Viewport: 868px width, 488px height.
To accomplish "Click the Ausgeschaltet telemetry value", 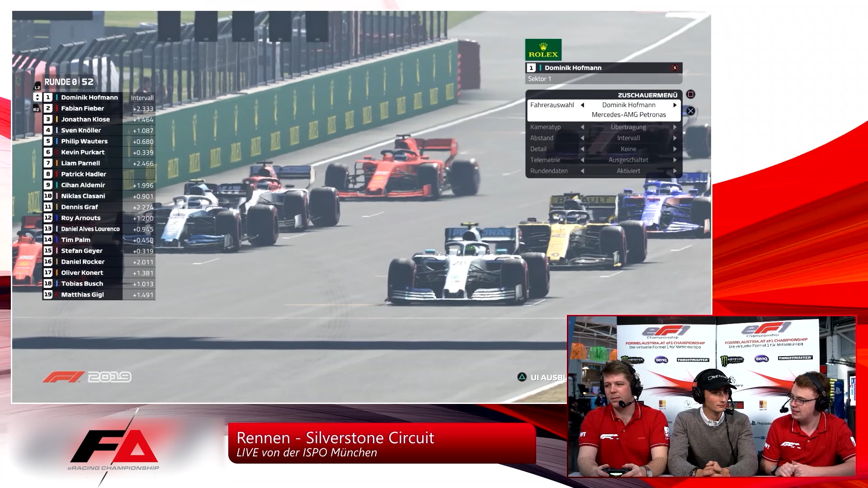I will 628,160.
